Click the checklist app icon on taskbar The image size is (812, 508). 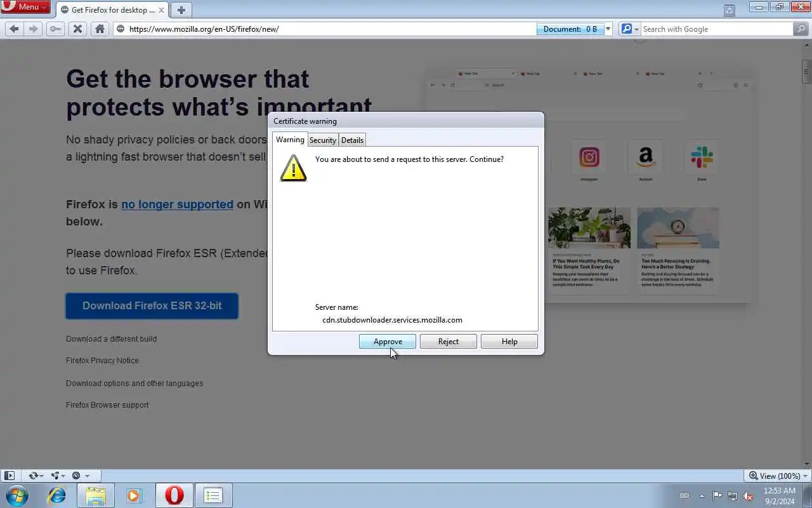point(213,495)
